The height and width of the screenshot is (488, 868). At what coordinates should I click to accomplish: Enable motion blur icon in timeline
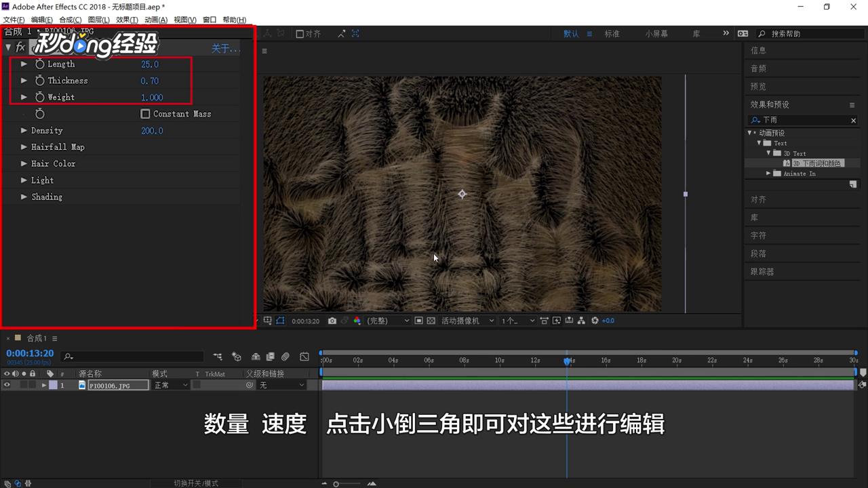pyautogui.click(x=285, y=357)
